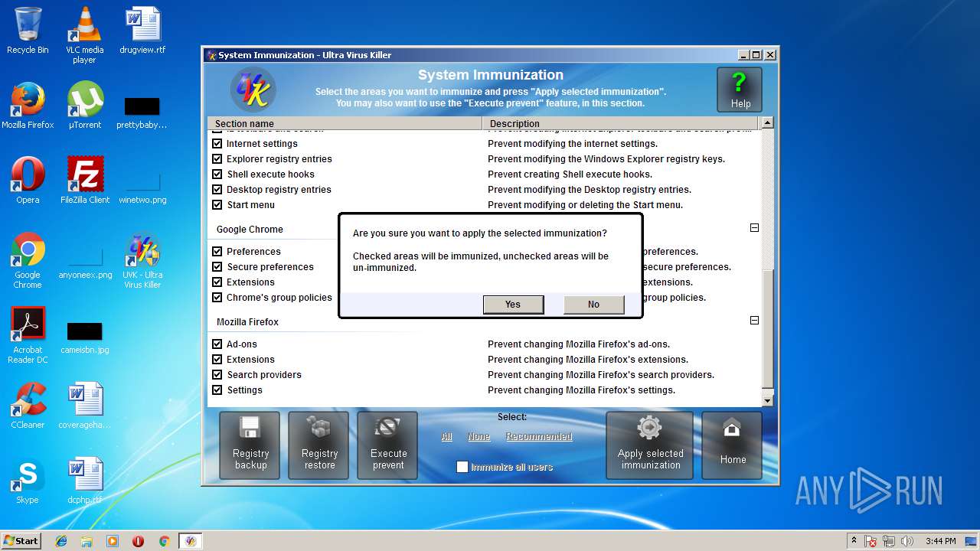The width and height of the screenshot is (980, 551).
Task: Enable Immunize all users checkbox
Action: [x=462, y=467]
